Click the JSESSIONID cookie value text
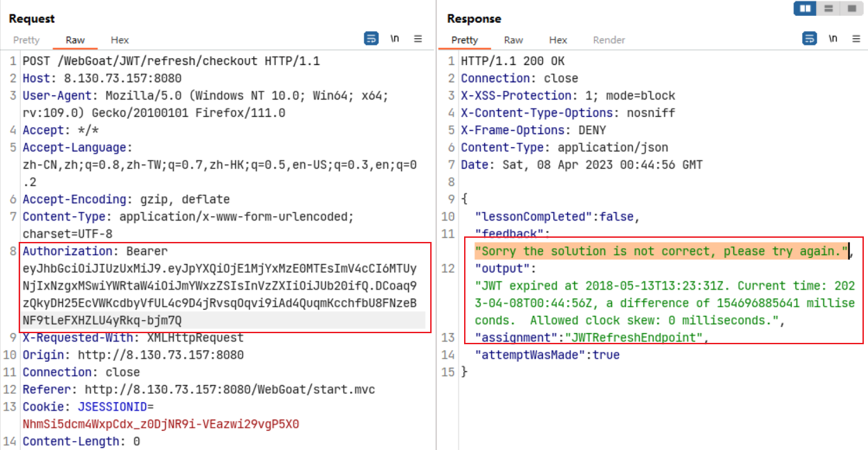Image resolution: width=868 pixels, height=450 pixels. (160, 424)
